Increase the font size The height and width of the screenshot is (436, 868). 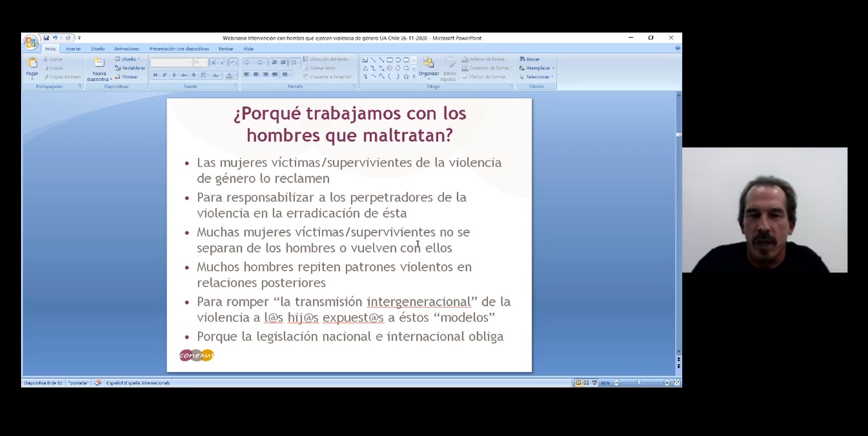coord(213,63)
